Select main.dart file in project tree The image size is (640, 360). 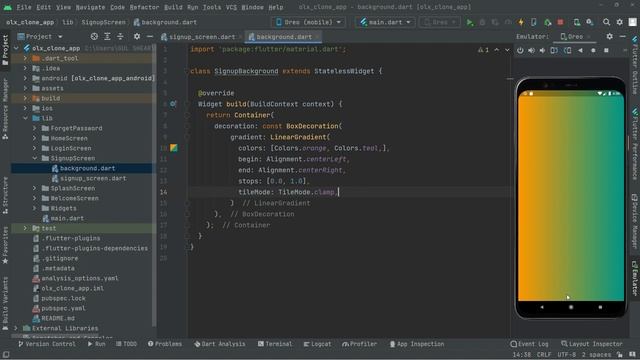click(67, 218)
